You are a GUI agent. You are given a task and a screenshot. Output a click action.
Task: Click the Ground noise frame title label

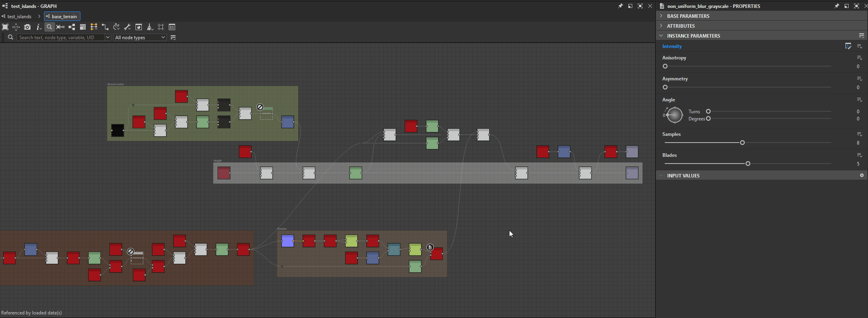[x=116, y=84]
